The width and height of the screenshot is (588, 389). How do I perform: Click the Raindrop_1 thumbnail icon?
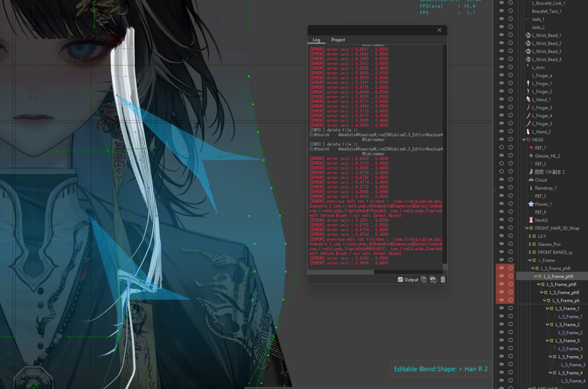[531, 188]
